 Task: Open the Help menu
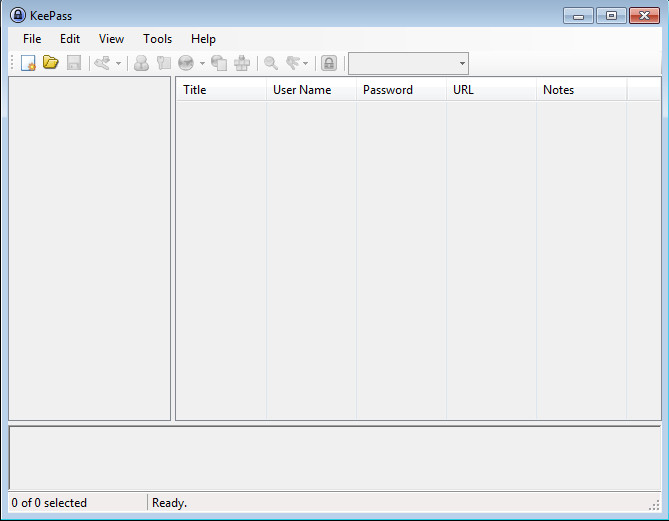(203, 39)
